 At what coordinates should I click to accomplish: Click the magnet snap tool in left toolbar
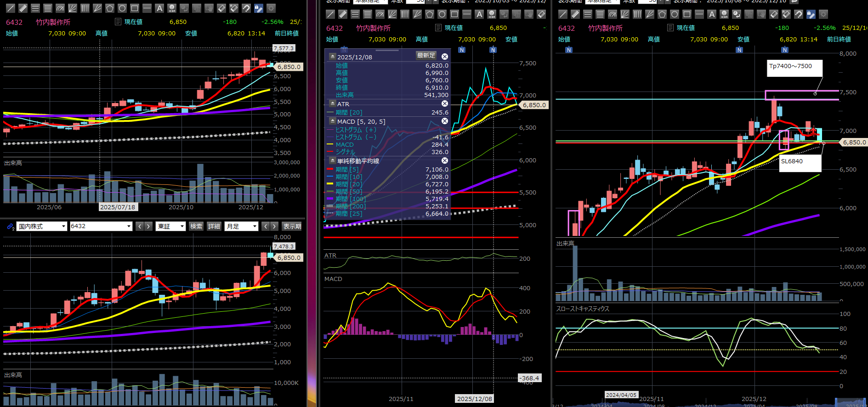tap(246, 8)
